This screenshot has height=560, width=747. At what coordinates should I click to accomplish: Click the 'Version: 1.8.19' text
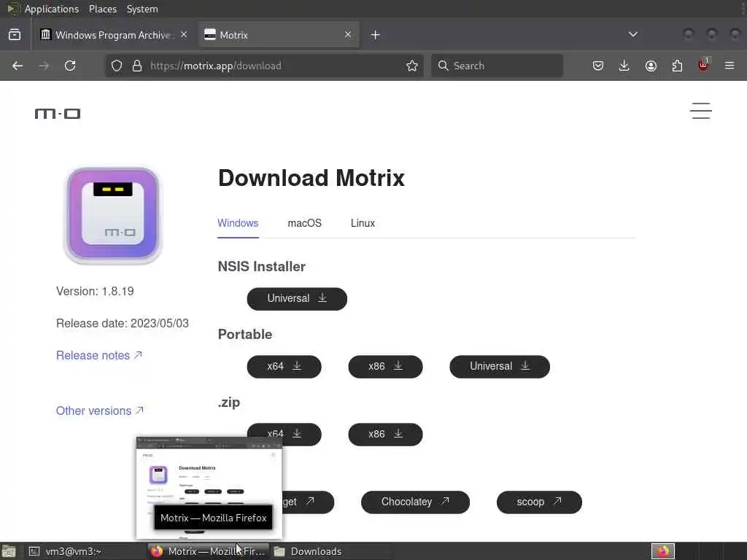click(95, 291)
